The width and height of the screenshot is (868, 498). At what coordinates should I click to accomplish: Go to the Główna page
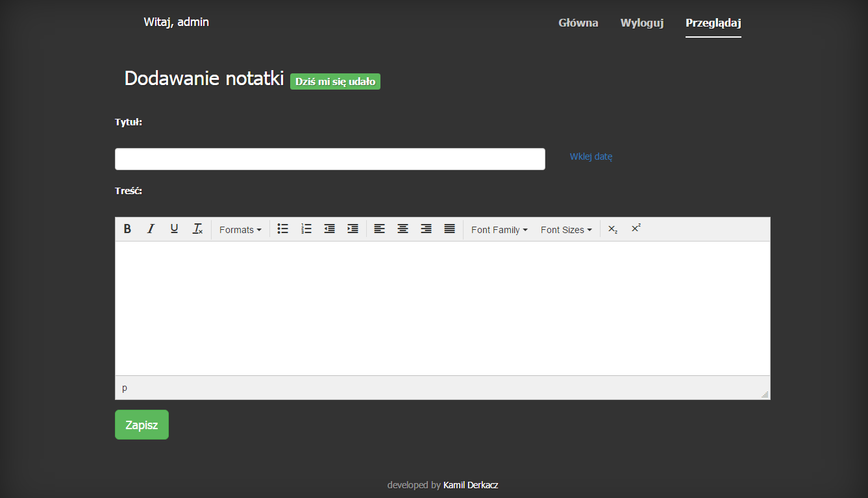coord(578,23)
